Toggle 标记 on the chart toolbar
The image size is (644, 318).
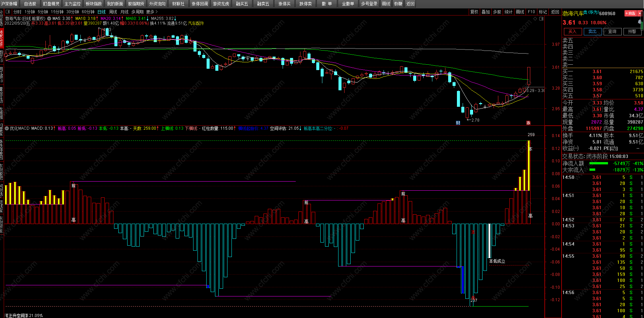tap(543, 12)
